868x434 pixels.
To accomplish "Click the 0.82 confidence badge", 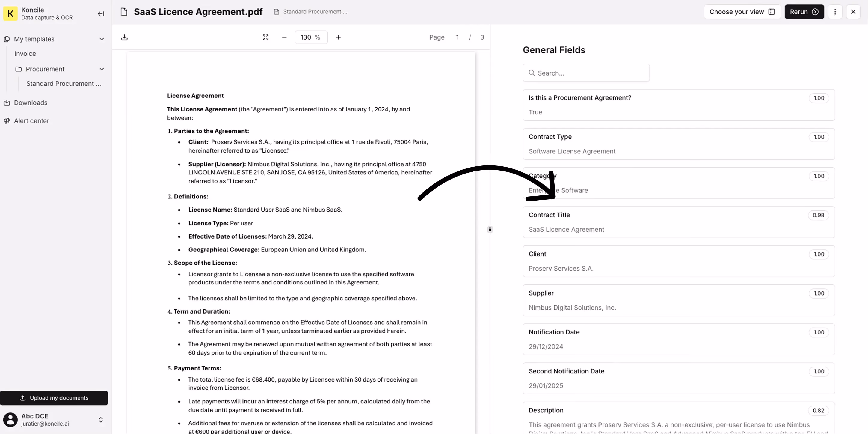I will coord(818,411).
